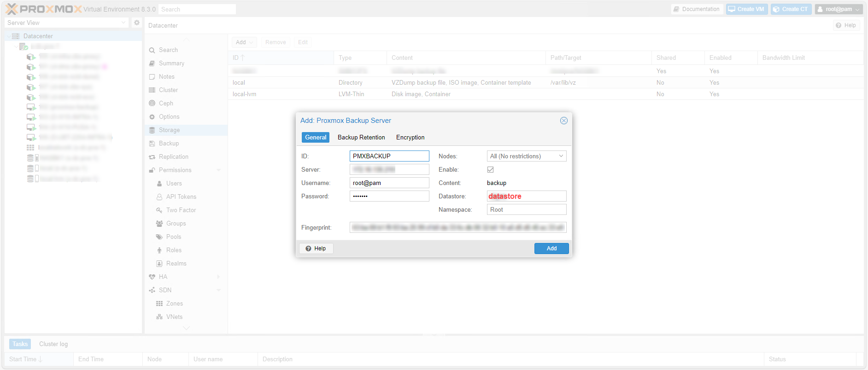
Task: Click the VNets icon
Action: coord(159,317)
